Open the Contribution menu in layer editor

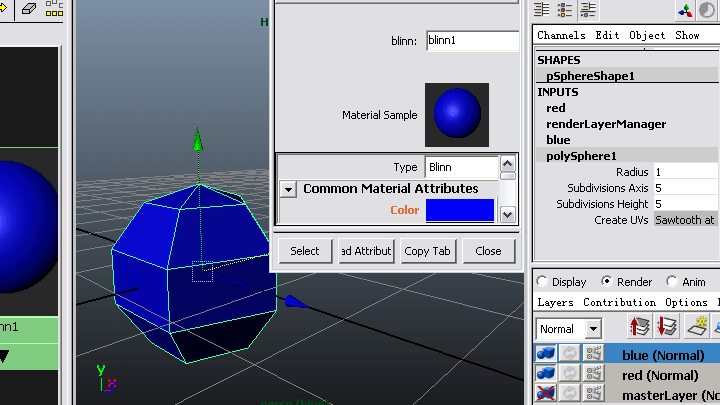coord(619,302)
